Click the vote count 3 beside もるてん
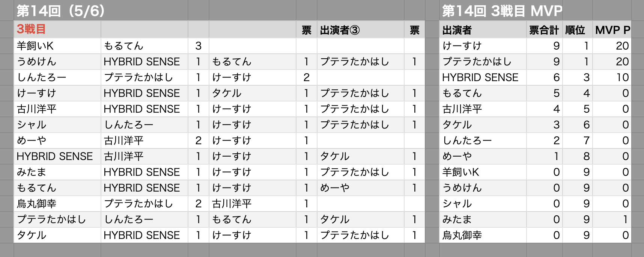Screen dimensions: 644x257 pos(198,46)
